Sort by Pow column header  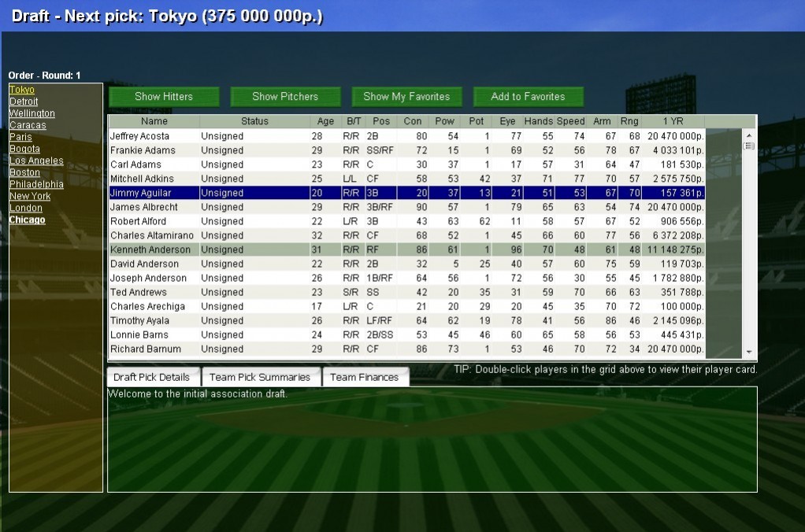click(x=444, y=121)
